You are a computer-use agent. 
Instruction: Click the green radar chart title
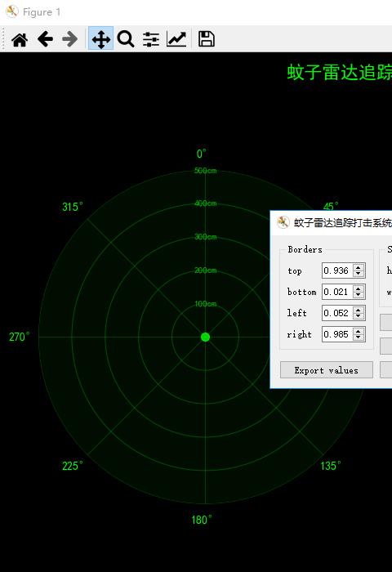pyautogui.click(x=340, y=72)
